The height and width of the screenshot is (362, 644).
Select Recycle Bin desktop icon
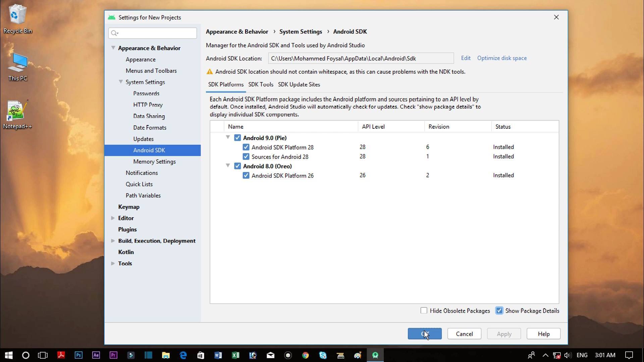point(17,19)
